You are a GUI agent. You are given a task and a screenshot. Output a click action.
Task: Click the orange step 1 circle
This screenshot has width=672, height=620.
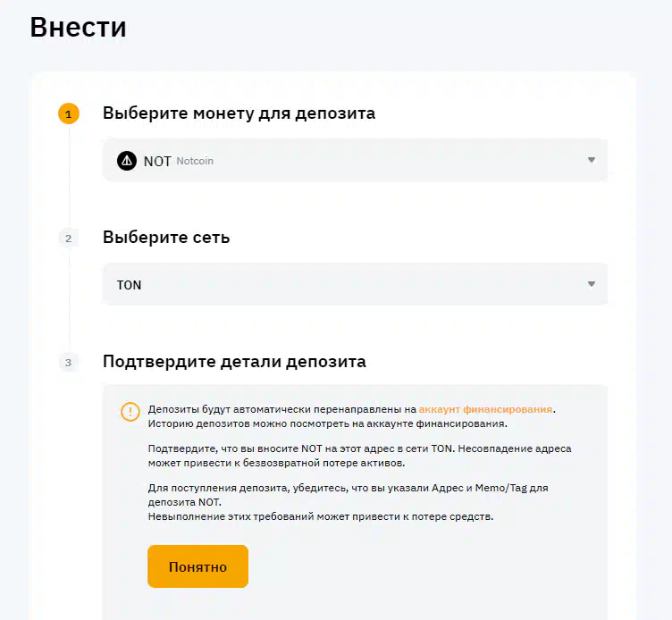(x=69, y=114)
